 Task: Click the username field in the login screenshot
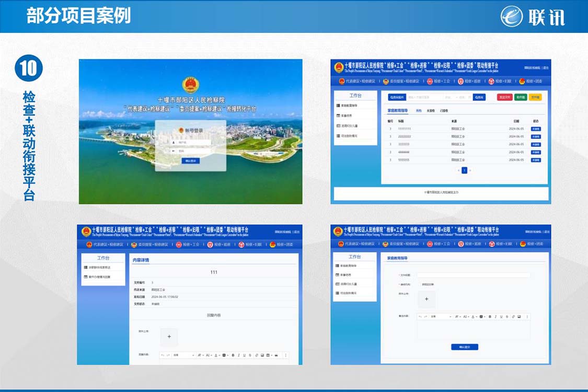tap(190, 143)
